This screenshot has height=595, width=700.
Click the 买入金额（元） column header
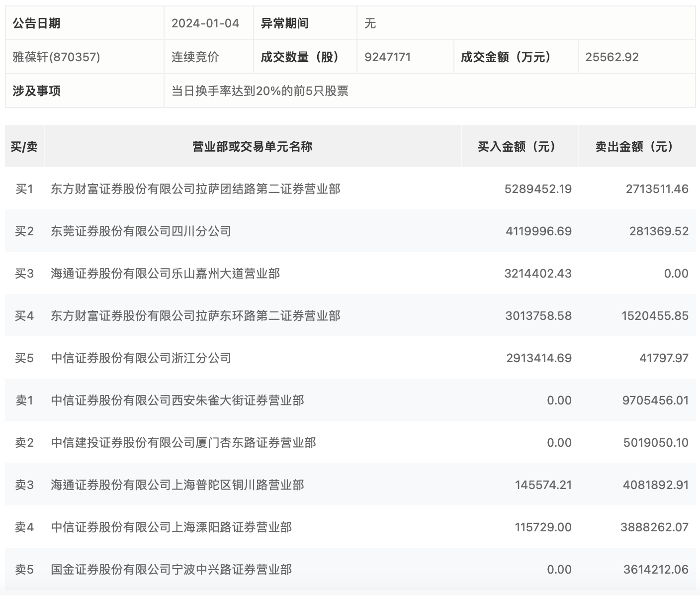point(520,146)
